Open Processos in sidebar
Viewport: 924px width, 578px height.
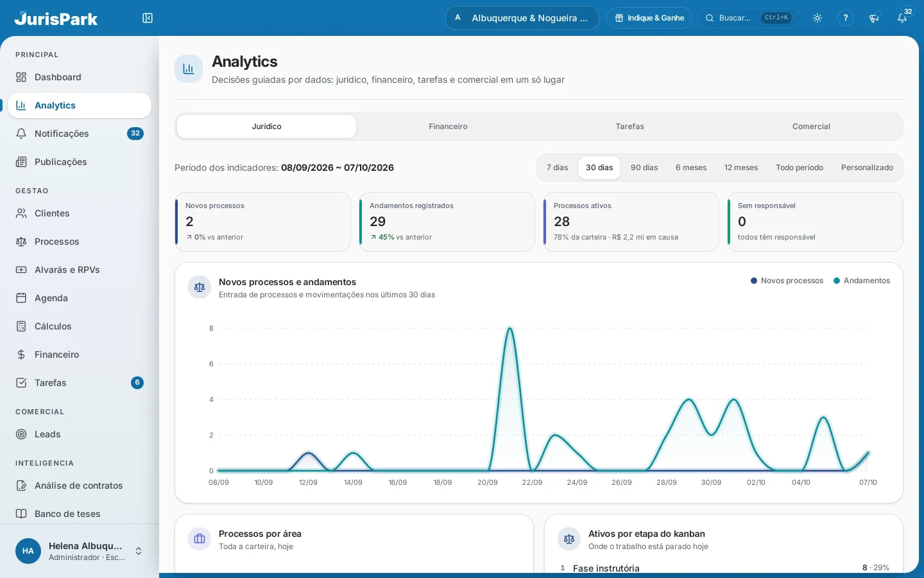pyautogui.click(x=80, y=241)
